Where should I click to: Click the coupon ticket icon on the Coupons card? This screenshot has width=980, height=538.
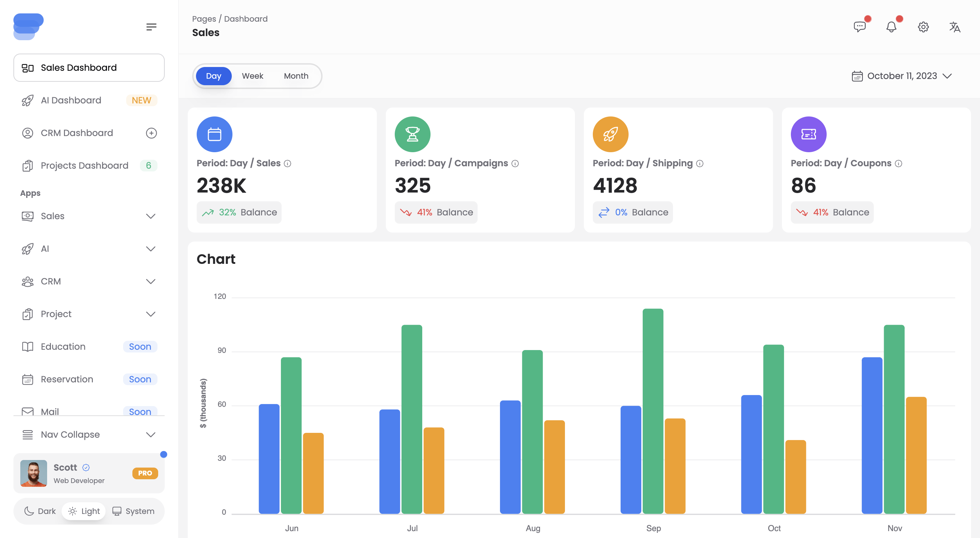click(x=808, y=134)
